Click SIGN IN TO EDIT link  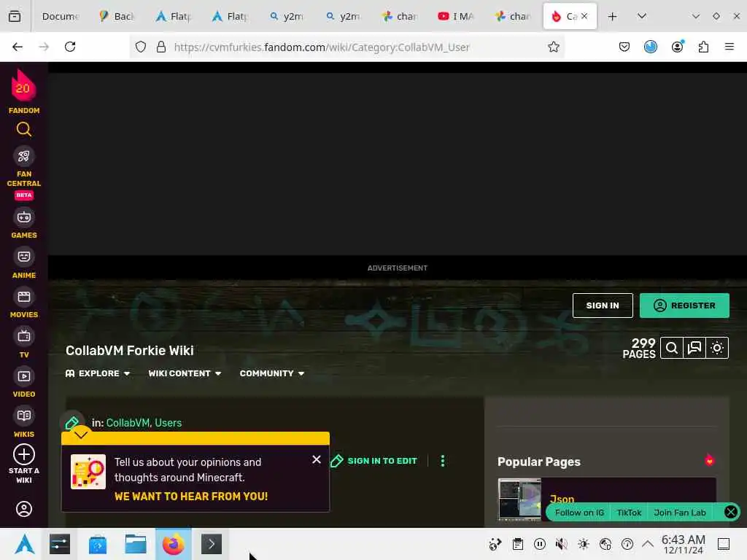coord(374,461)
